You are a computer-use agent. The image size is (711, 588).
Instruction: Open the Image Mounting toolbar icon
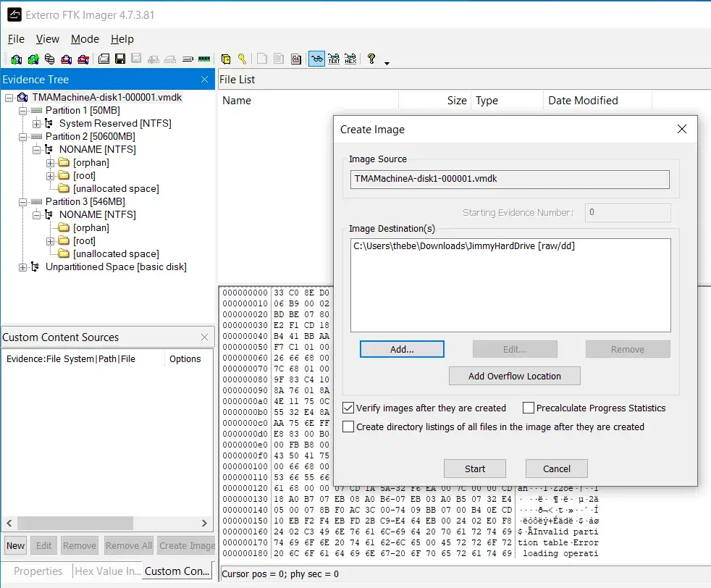49,59
